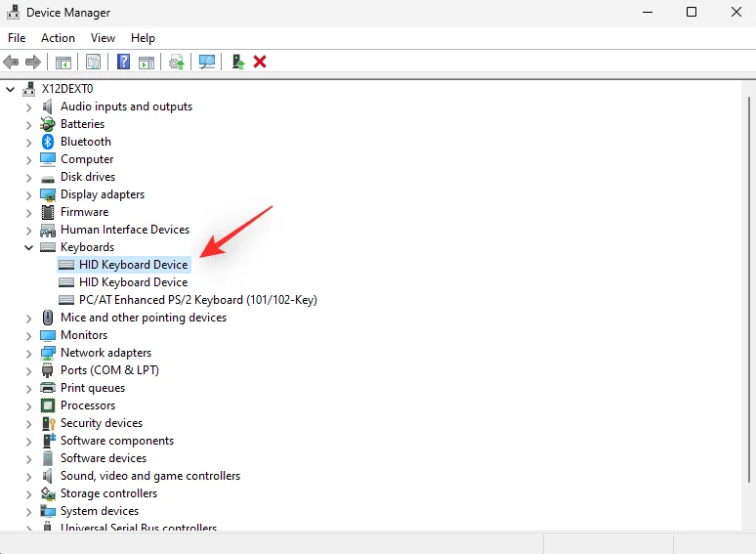This screenshot has height=554, width=756.
Task: Open the File menu
Action: click(x=17, y=38)
